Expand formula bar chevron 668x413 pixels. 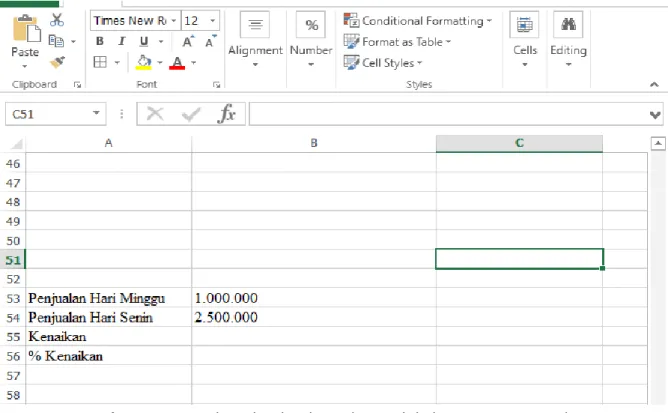point(655,115)
